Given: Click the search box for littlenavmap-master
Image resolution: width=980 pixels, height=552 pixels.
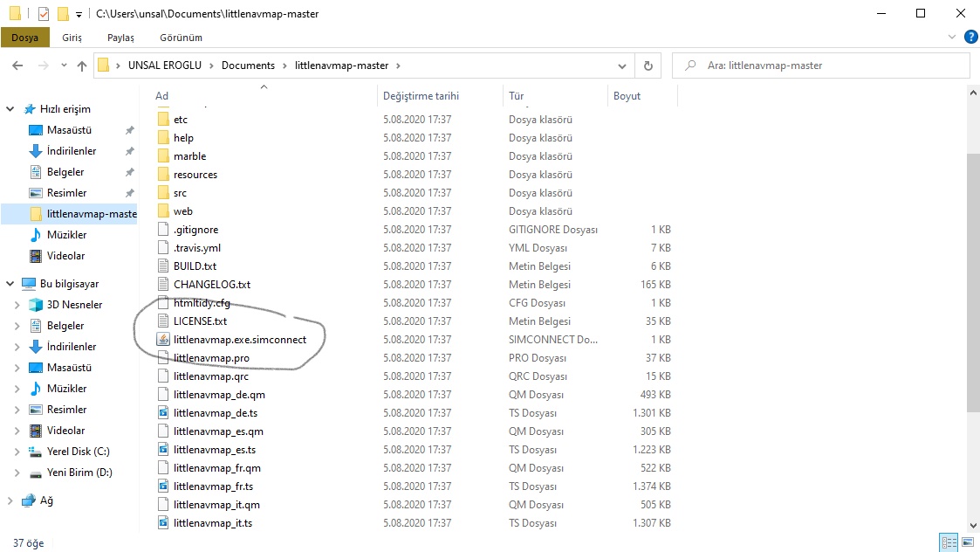Looking at the screenshot, I should [x=821, y=66].
